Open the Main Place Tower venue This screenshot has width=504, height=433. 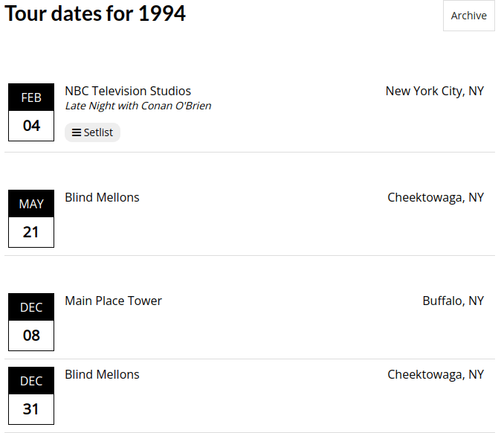(x=113, y=301)
